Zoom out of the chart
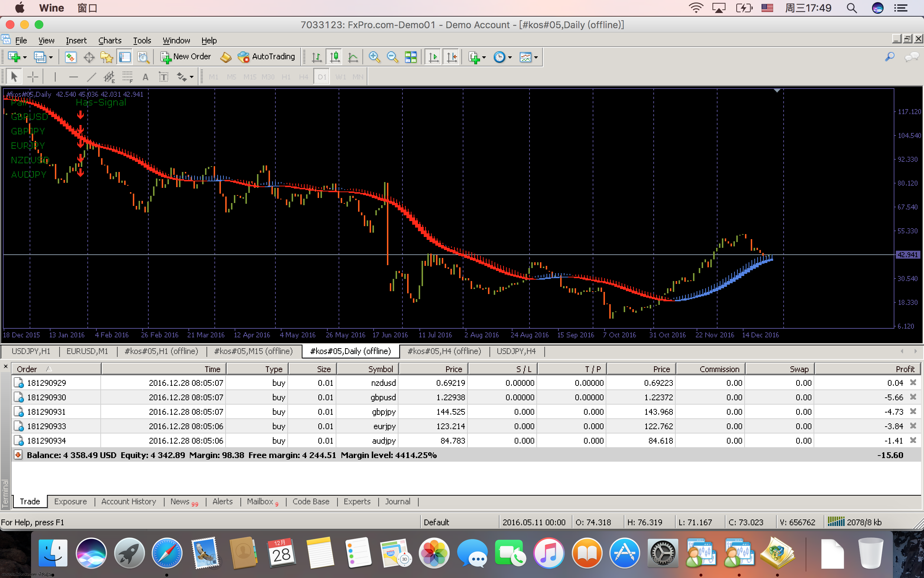 click(392, 57)
